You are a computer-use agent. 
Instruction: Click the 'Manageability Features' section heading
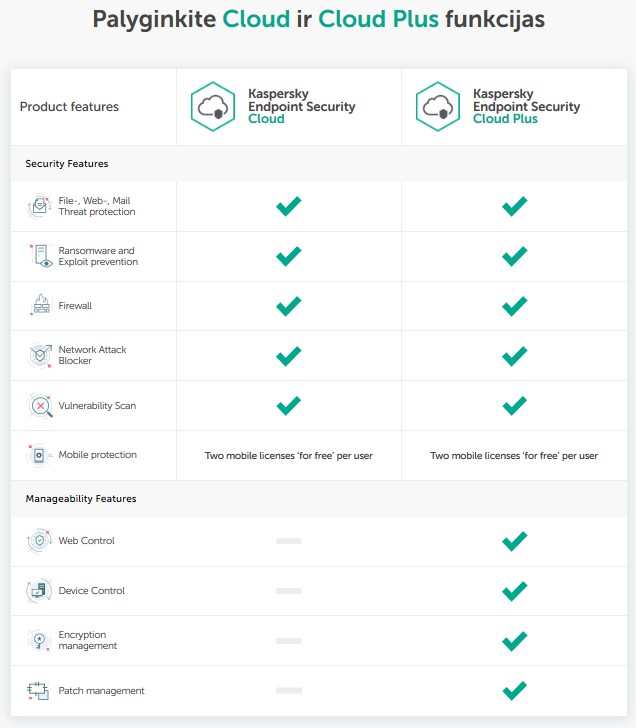coord(81,499)
